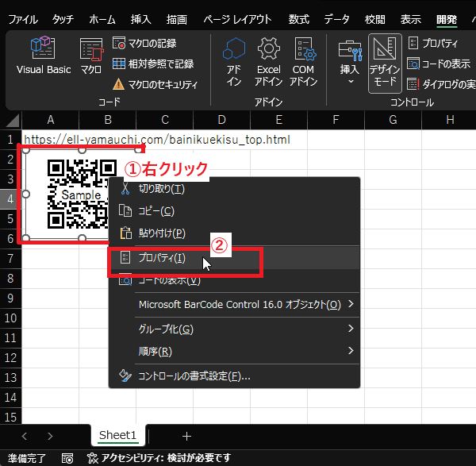Choose プロパティ in context menu

click(x=162, y=257)
